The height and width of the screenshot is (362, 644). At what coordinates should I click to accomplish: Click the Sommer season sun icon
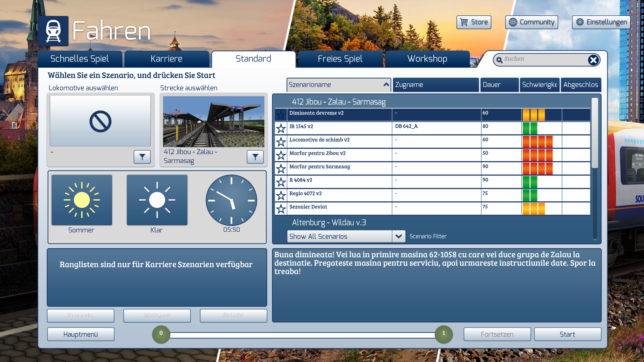click(x=82, y=200)
